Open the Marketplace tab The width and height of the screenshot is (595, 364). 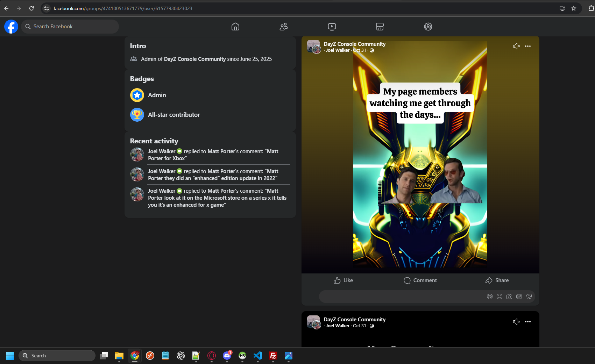[x=380, y=27]
